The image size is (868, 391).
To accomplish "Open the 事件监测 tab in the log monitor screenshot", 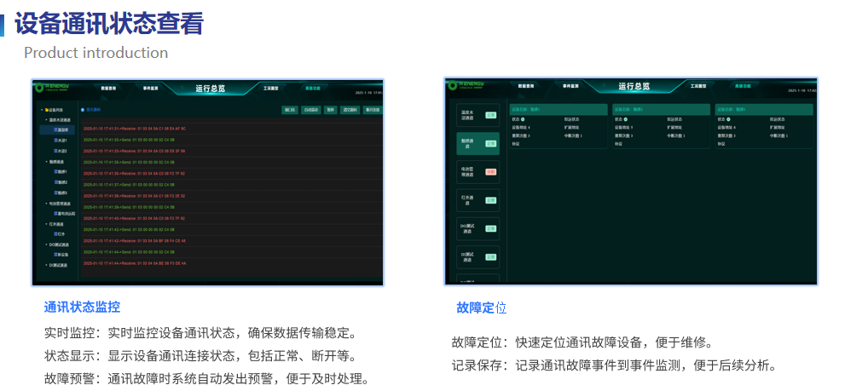I will tap(152, 88).
